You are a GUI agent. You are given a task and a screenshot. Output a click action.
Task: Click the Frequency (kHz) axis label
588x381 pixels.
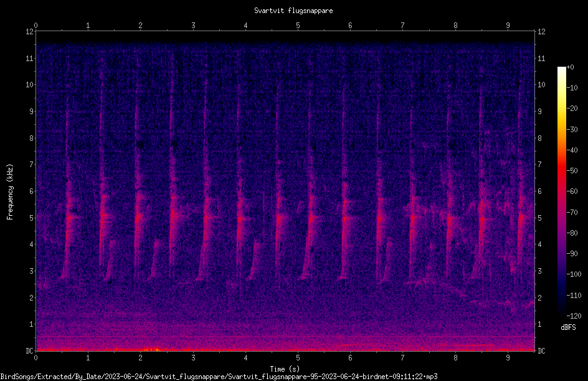pos(10,192)
